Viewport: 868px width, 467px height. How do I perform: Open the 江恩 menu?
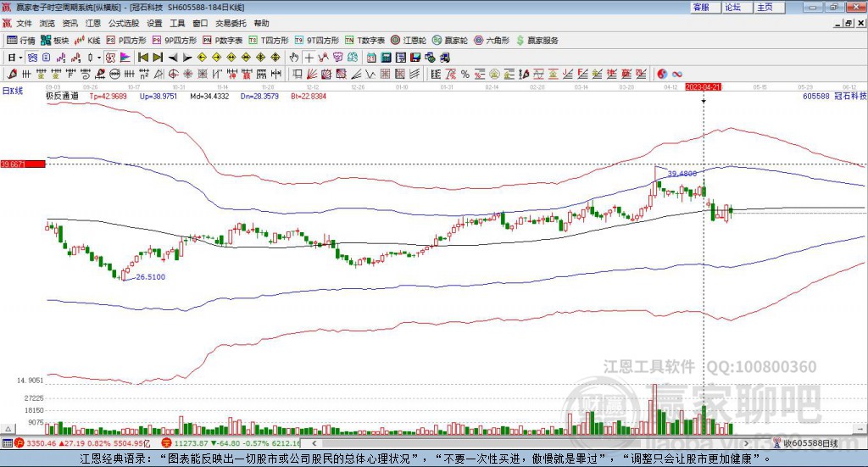tap(93, 23)
